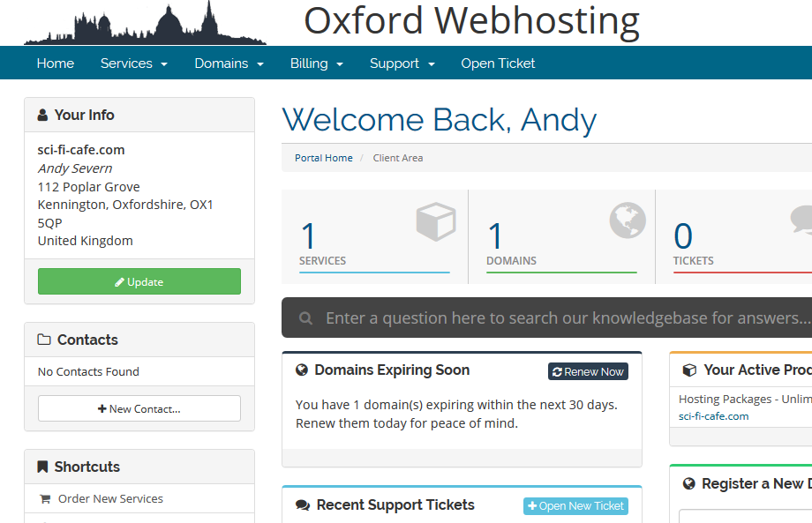Screen dimensions: 812x523
Task: Click the Kennington, Oxfordshire address line
Action: (125, 205)
